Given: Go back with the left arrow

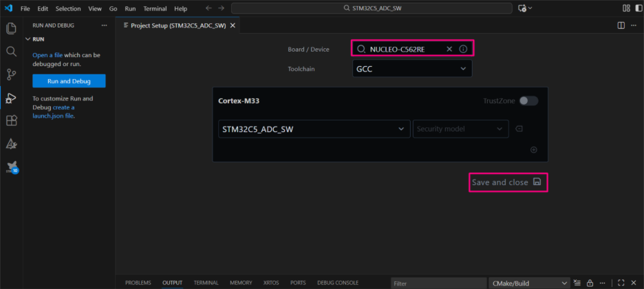Looking at the screenshot, I should click(208, 8).
